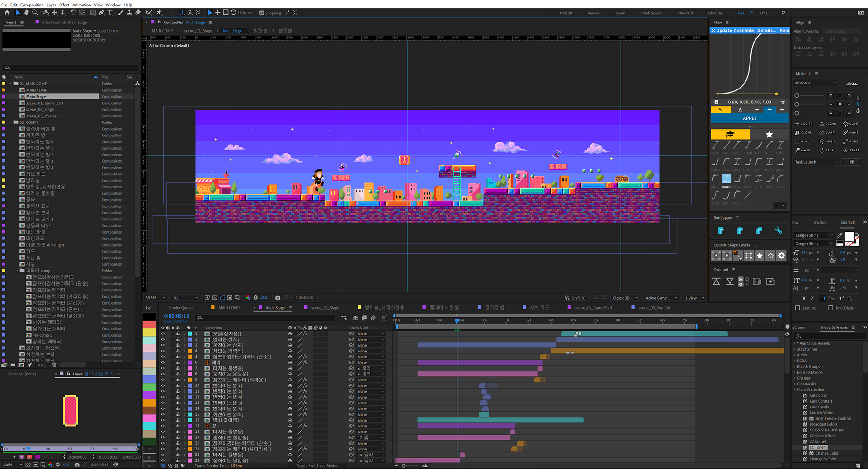The image size is (868, 469).
Task: Click the ButtCapper wrench settings icon
Action: point(778,230)
